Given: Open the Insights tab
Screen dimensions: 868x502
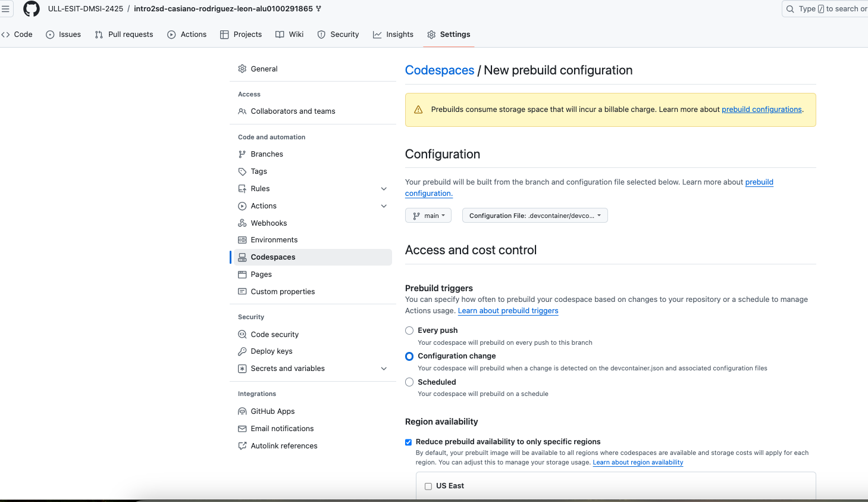Looking at the screenshot, I should coord(393,35).
